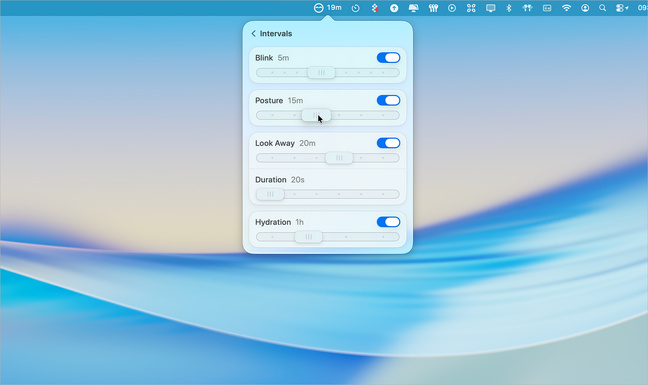
Task: Click the single display monitor menu bar icon
Action: coord(491,8)
